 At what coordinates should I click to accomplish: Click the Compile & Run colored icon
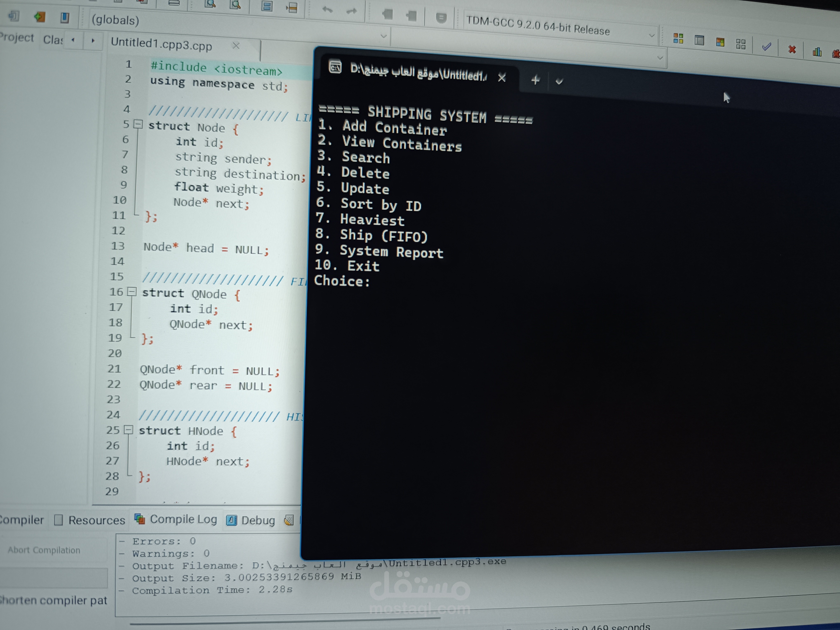720,42
